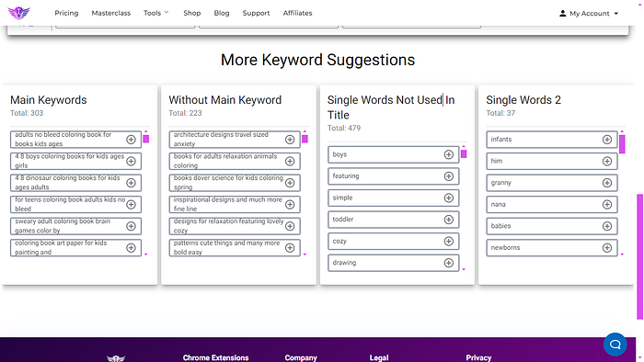The height and width of the screenshot is (362, 644).
Task: Click the 'Single Words Not Used In Title' heading
Action: click(x=391, y=107)
